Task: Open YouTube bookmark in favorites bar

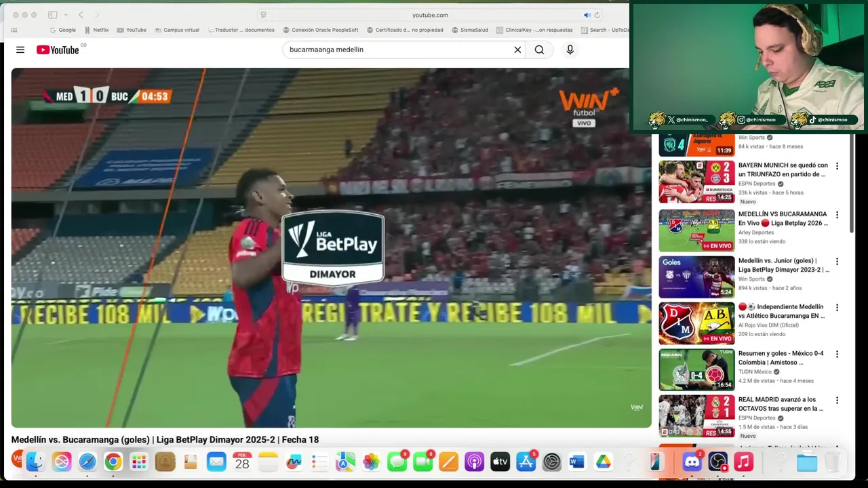Action: tap(132, 30)
